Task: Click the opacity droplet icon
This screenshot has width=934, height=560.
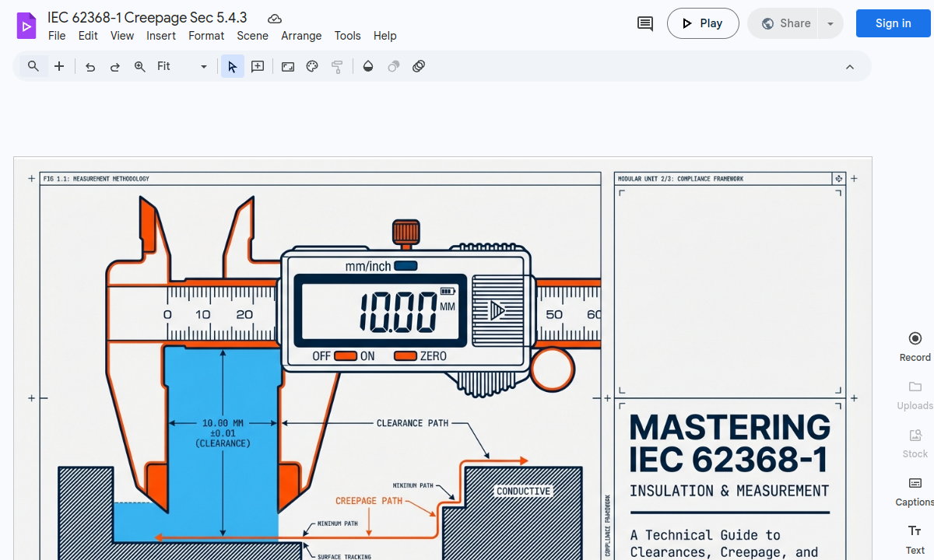Action: tap(368, 67)
